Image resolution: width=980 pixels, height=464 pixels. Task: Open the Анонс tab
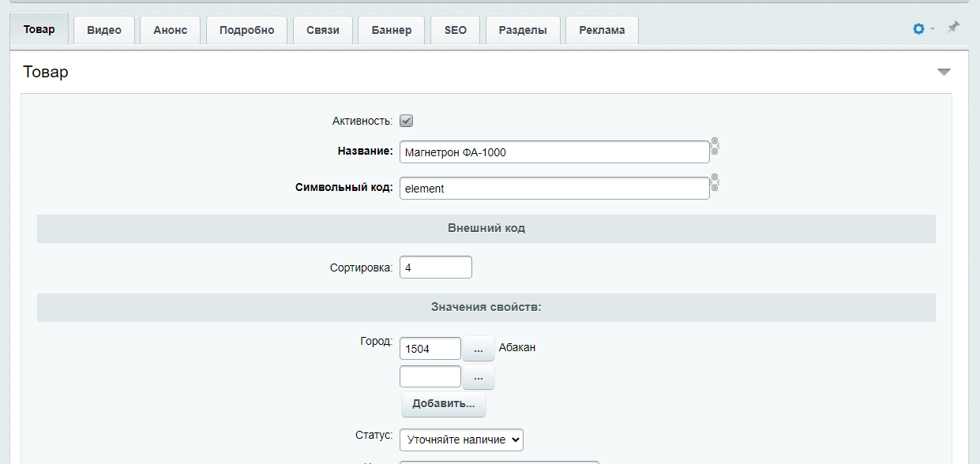pyautogui.click(x=171, y=30)
